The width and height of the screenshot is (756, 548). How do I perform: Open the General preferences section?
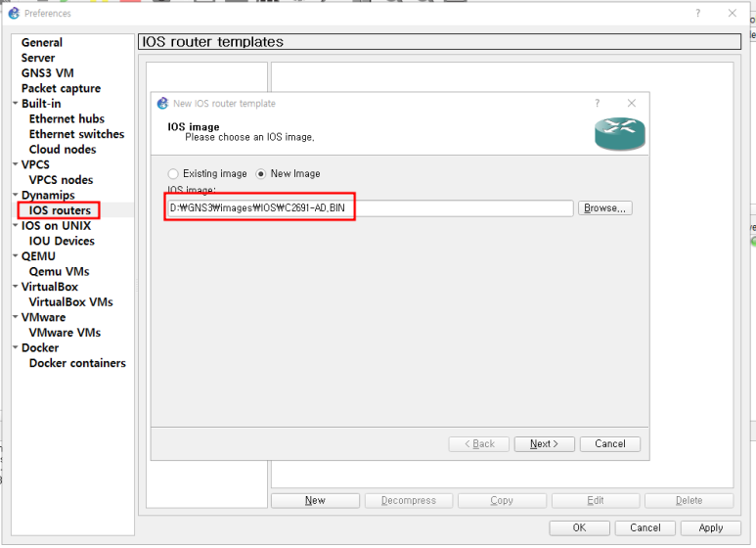coord(42,42)
